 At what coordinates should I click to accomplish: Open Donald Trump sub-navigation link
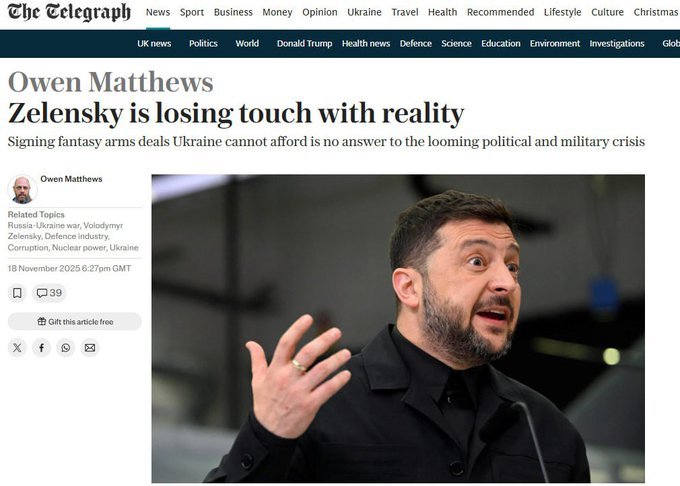point(304,43)
